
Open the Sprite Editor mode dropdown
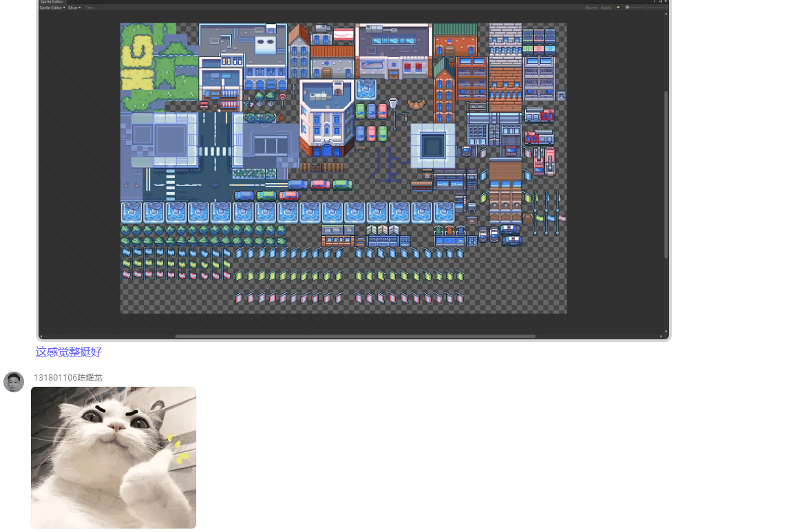[x=52, y=8]
